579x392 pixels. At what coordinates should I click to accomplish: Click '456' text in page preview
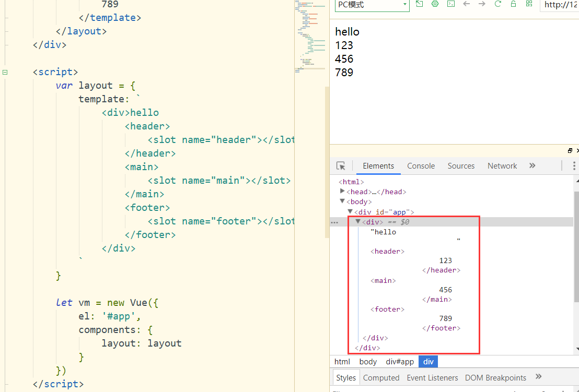(x=344, y=59)
